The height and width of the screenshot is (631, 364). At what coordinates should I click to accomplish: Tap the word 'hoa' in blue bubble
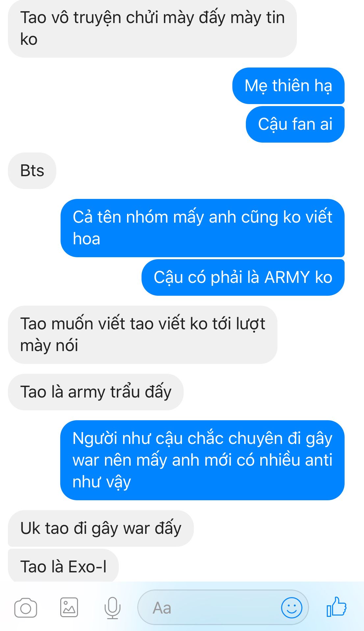[87, 239]
